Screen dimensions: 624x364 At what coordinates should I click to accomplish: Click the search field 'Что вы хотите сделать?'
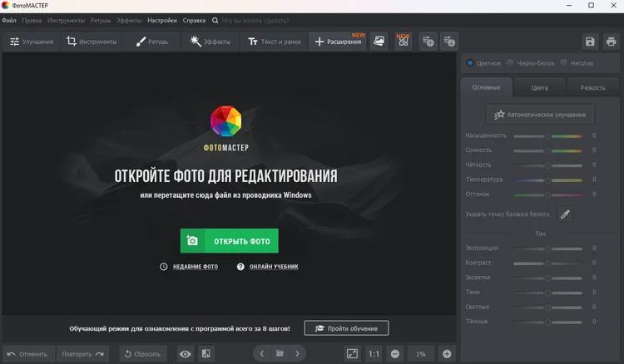tap(255, 21)
